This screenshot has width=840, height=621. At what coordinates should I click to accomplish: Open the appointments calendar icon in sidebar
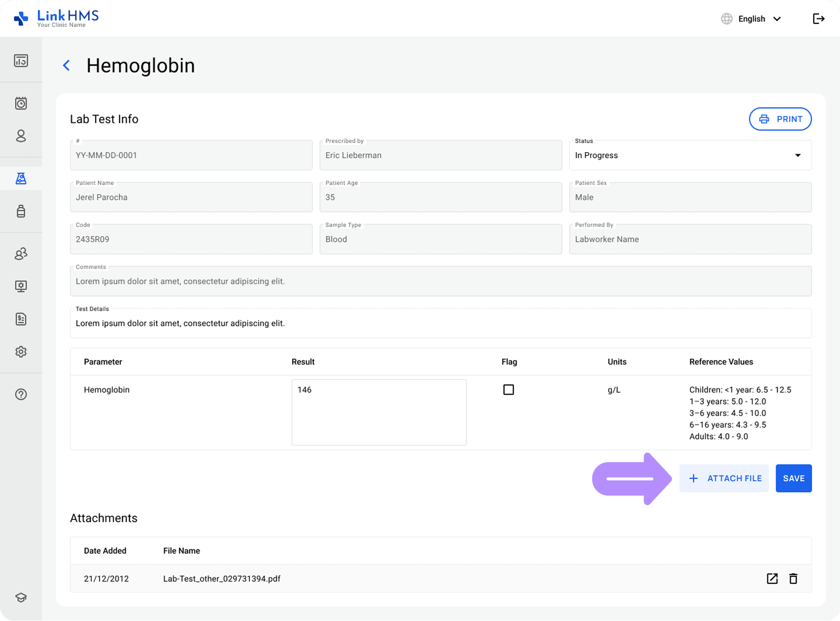(x=21, y=103)
